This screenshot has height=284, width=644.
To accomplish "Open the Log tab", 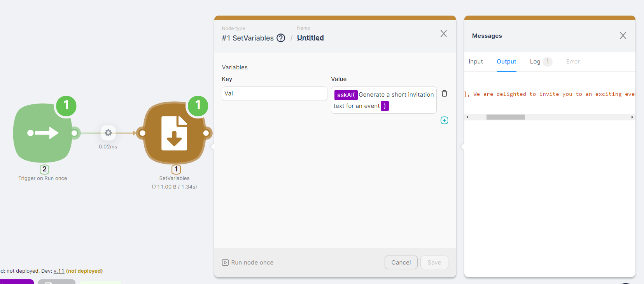I will (535, 62).
